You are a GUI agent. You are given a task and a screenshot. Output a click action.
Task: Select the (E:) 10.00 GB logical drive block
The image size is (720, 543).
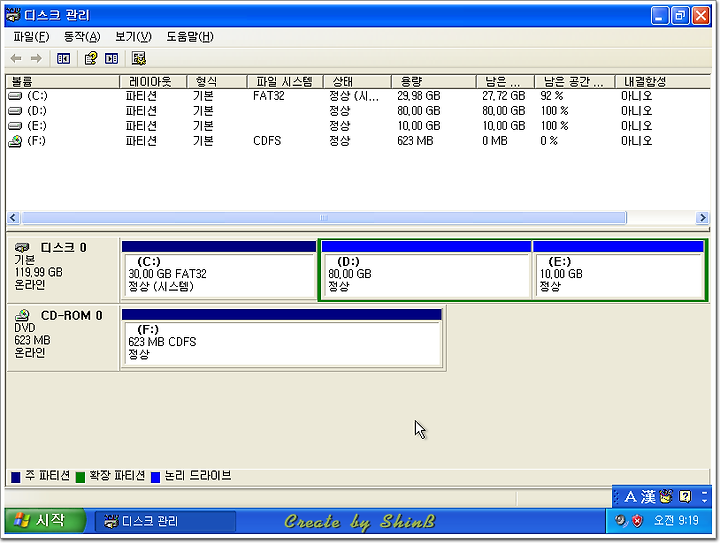point(618,271)
